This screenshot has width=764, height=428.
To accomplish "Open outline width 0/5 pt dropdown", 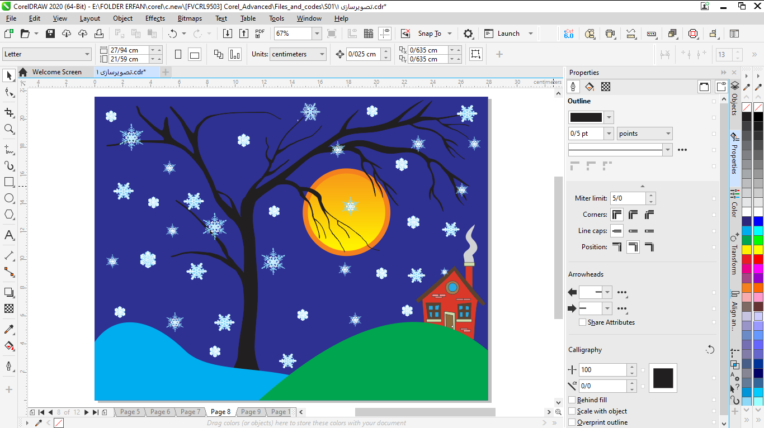I will click(609, 133).
